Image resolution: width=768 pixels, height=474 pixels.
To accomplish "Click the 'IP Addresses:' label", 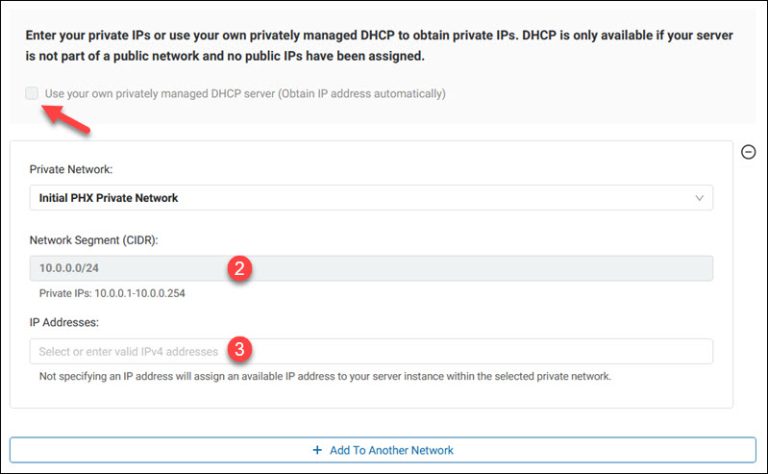I will 64,323.
